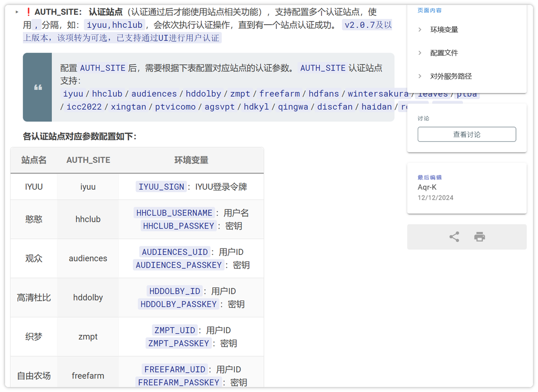Open the 环境变量 section from page contents
The image size is (538, 392).
click(x=444, y=30)
